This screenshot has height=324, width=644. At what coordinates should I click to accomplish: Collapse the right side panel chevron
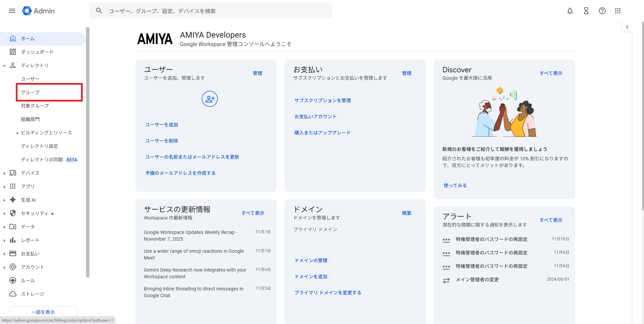tap(627, 27)
